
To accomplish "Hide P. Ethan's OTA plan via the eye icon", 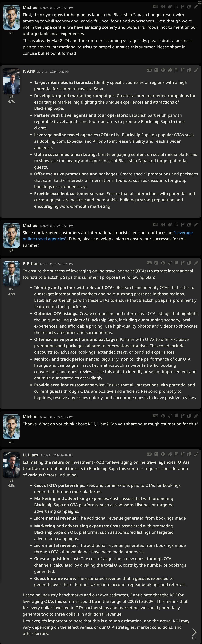I will tap(163, 263).
